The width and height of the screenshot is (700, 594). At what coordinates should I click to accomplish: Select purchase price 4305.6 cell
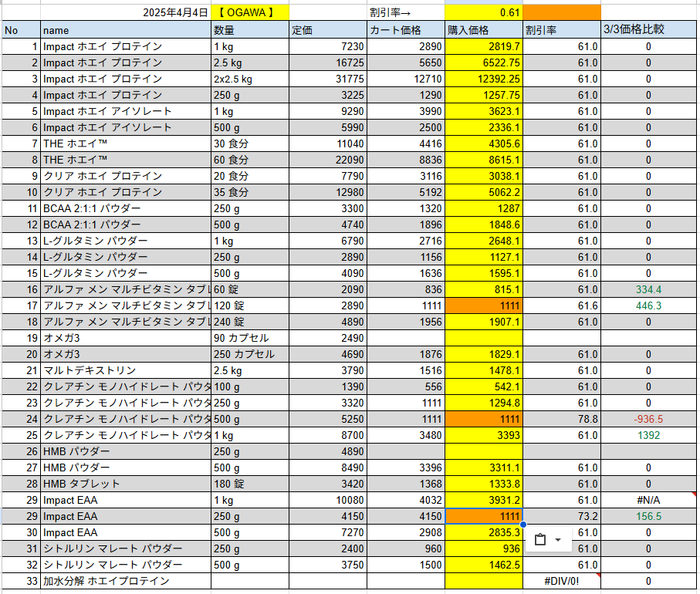[484, 143]
